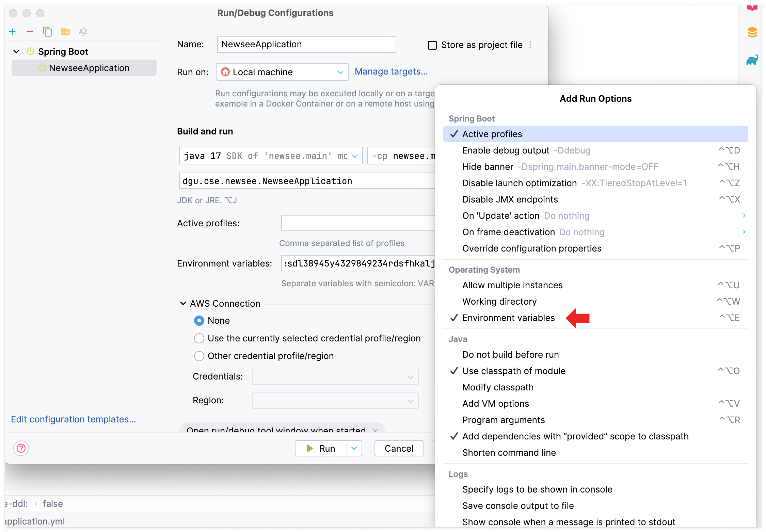Open the Local machine dropdown
Image resolution: width=766 pixels, height=532 pixels.
[282, 72]
